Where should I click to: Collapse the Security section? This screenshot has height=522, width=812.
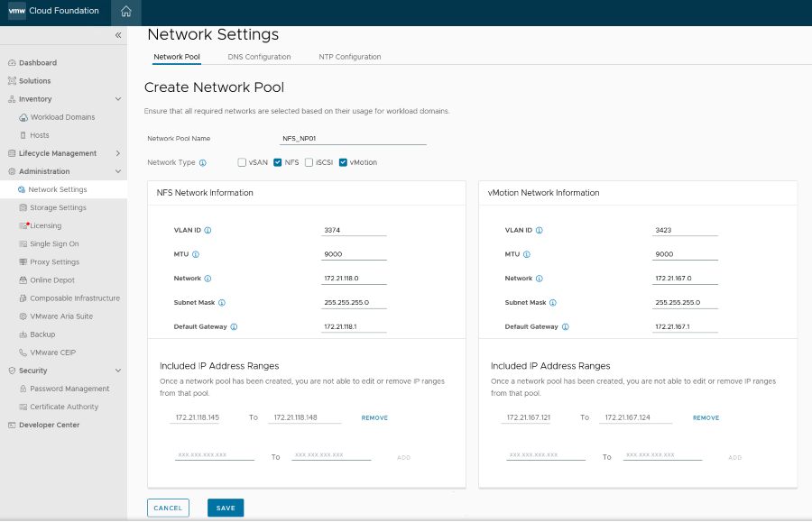tap(118, 371)
